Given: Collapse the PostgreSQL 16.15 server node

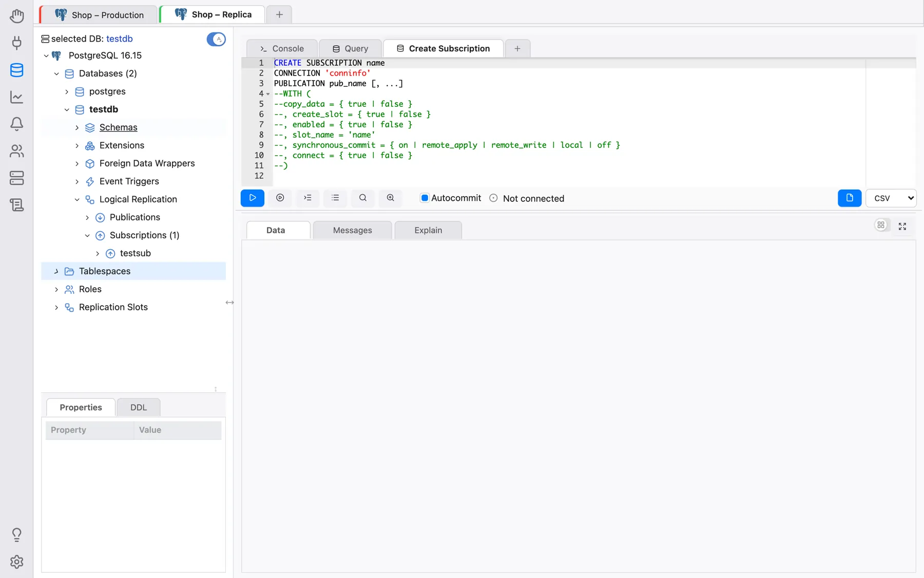Looking at the screenshot, I should click(46, 55).
